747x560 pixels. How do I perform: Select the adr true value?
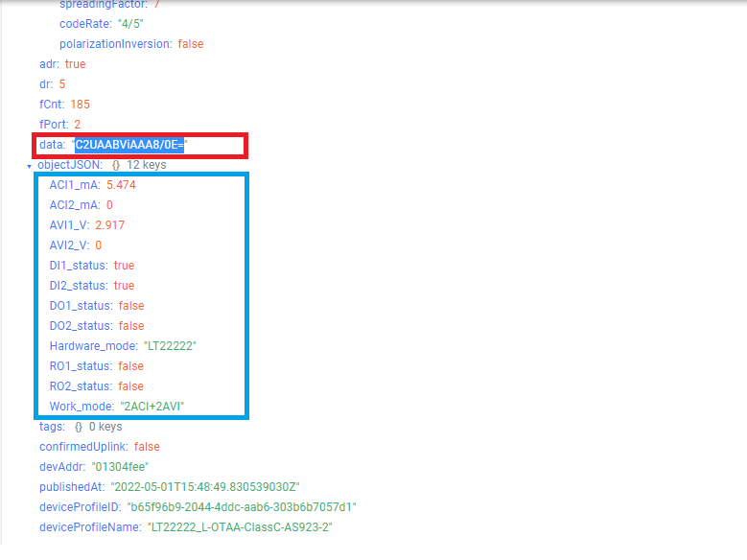click(75, 64)
